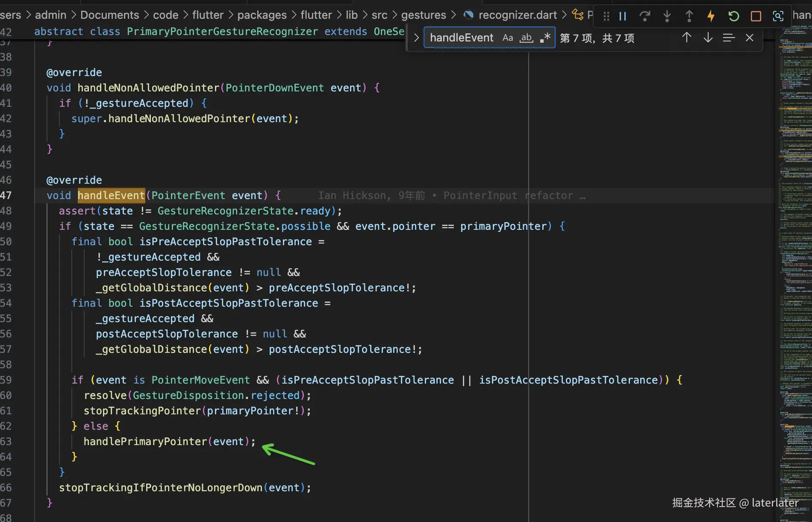Stop debugging with the square icon
The height and width of the screenshot is (522, 812).
coord(756,16)
